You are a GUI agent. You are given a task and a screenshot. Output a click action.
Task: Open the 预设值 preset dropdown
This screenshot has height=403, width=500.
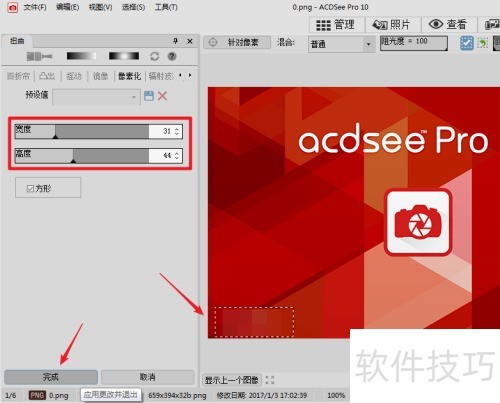point(96,97)
